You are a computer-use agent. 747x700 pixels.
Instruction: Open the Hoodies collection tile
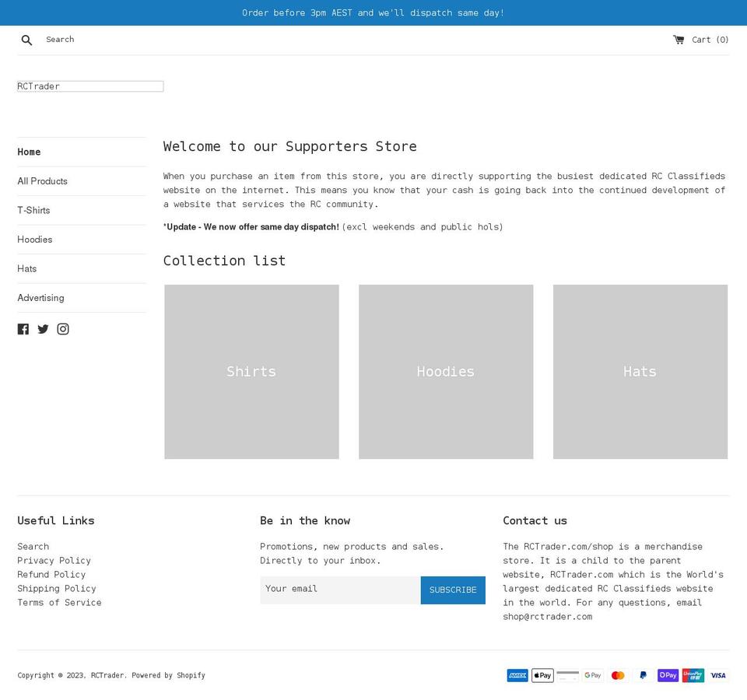(x=446, y=372)
